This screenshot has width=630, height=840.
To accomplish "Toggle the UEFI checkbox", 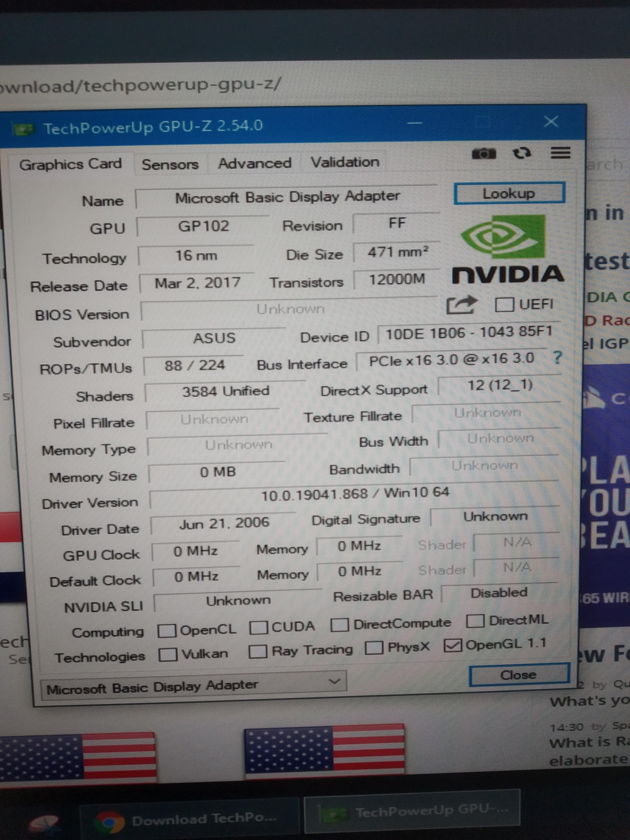I will tap(505, 305).
